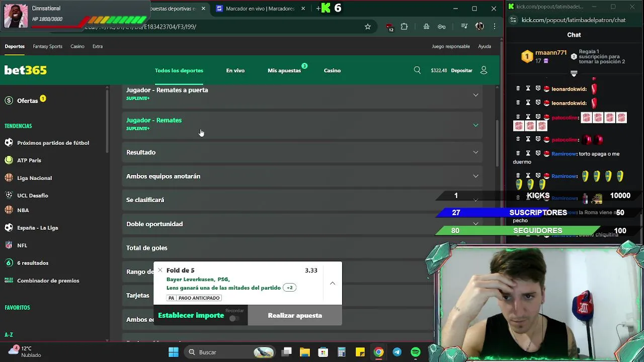This screenshot has width=644, height=362.
Task: Bookmark this page with the star icon
Action: pos(368,27)
